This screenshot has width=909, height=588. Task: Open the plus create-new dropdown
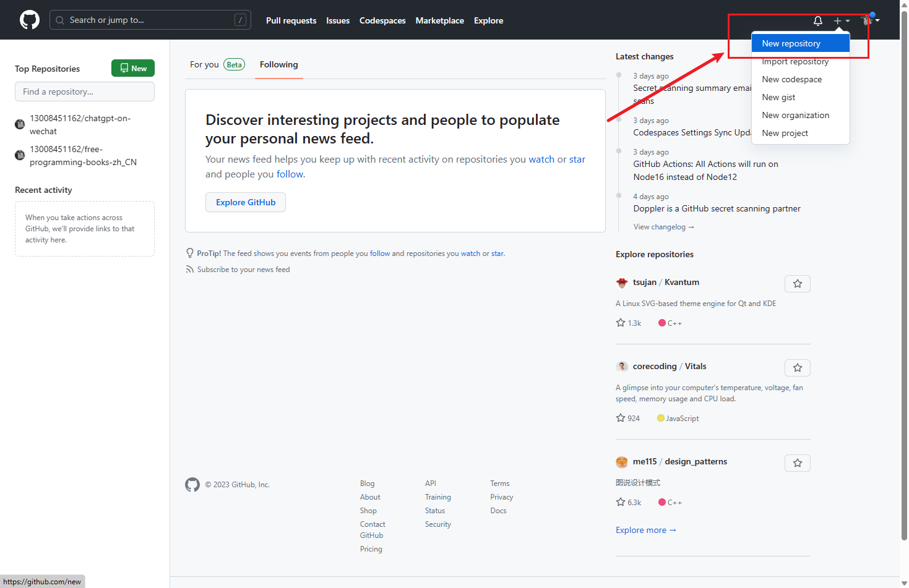pos(842,20)
